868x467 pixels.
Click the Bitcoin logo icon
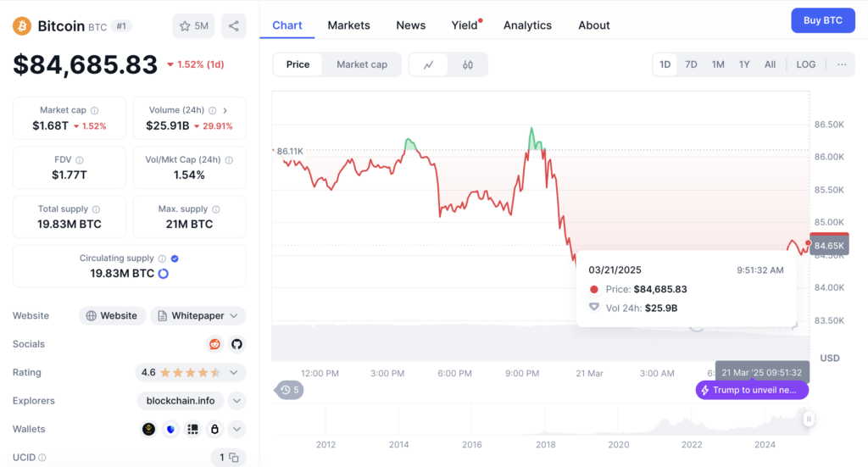[22, 26]
